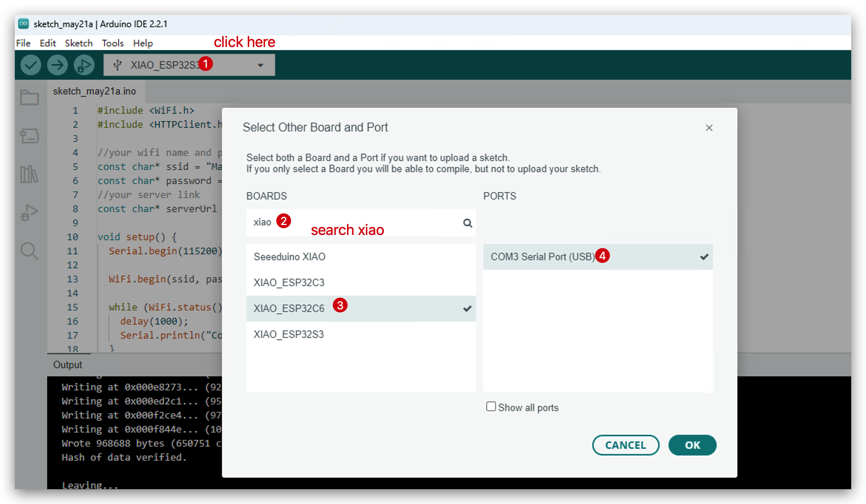The height and width of the screenshot is (504, 866).
Task: Click line number 10 in the editor gutter
Action: [73, 237]
